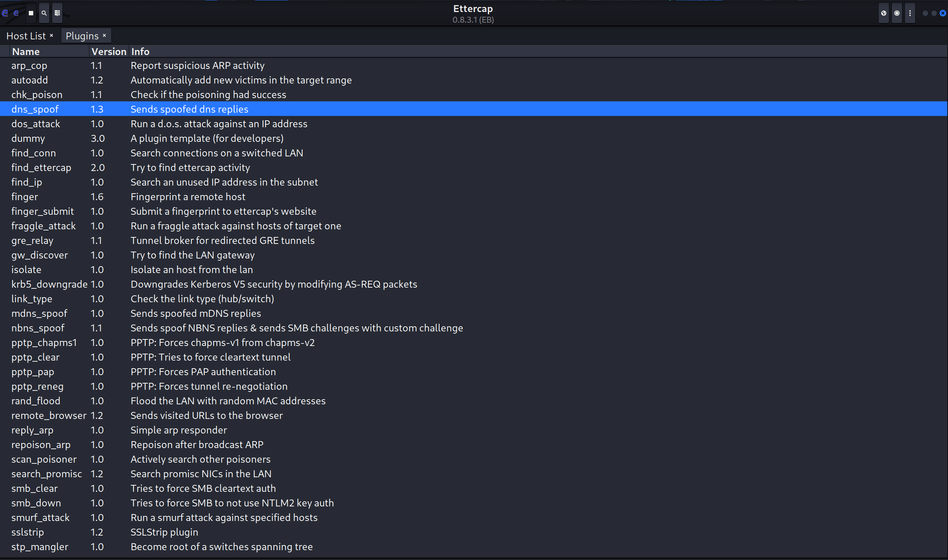Viewport: 948px width, 560px height.
Task: Open the MITM menu globe icon
Action: point(883,13)
